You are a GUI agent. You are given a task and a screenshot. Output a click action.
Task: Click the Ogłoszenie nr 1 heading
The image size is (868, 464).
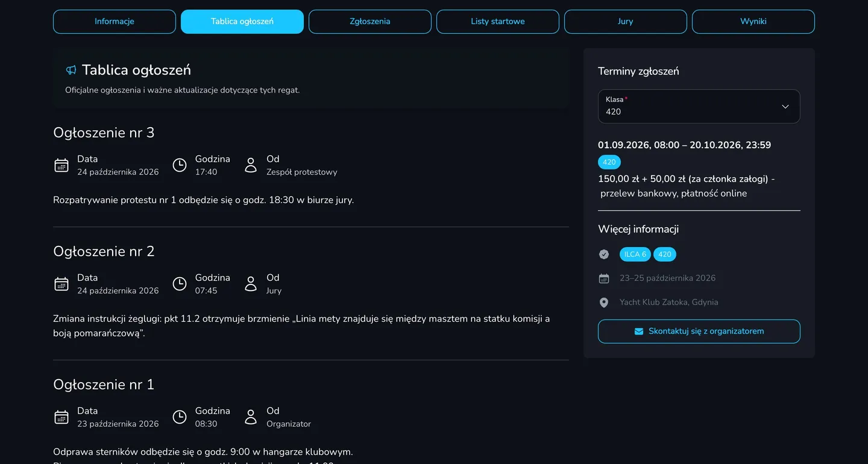pos(104,384)
